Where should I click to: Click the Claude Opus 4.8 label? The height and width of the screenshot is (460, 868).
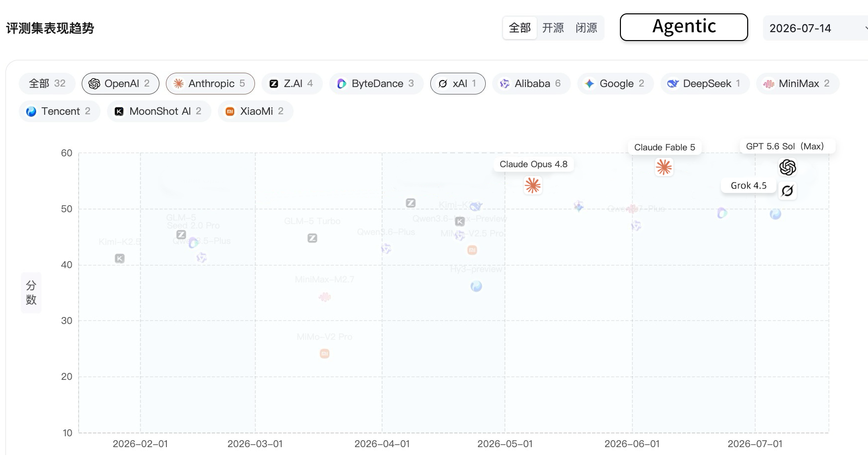pyautogui.click(x=534, y=164)
